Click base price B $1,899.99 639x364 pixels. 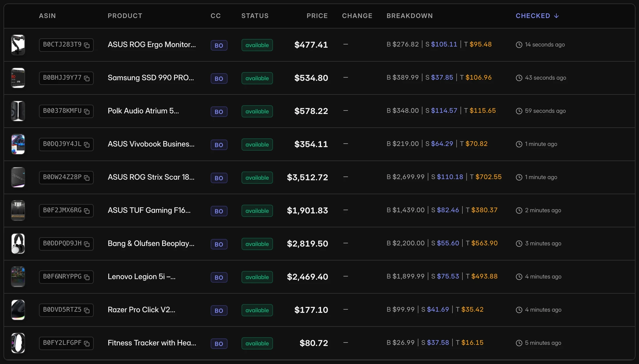click(x=406, y=276)
